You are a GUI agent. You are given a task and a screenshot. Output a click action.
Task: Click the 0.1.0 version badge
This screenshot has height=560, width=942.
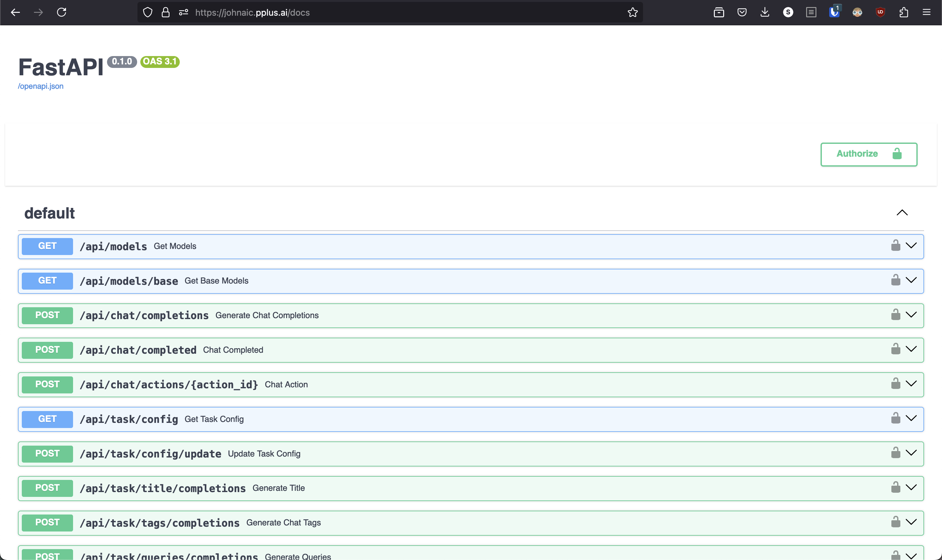pyautogui.click(x=122, y=62)
